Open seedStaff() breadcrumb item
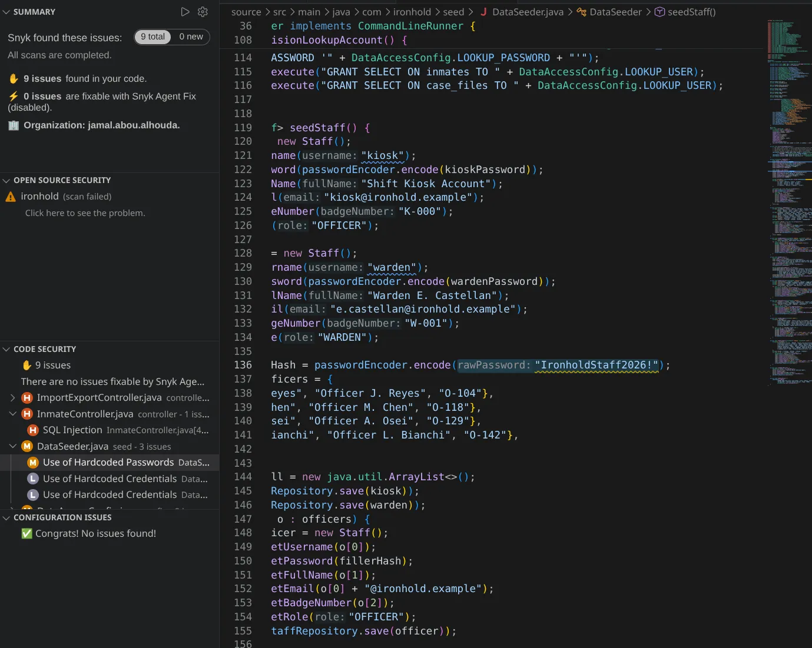Image resolution: width=812 pixels, height=648 pixels. [691, 12]
